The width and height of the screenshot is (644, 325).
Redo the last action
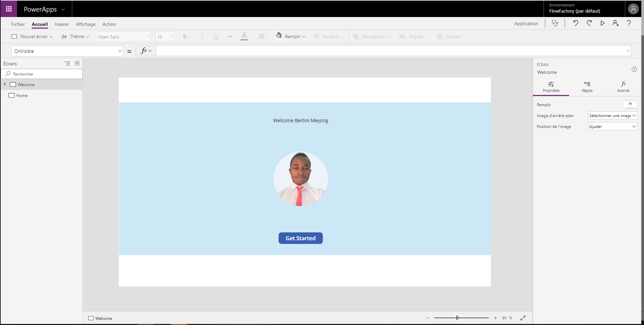point(589,23)
